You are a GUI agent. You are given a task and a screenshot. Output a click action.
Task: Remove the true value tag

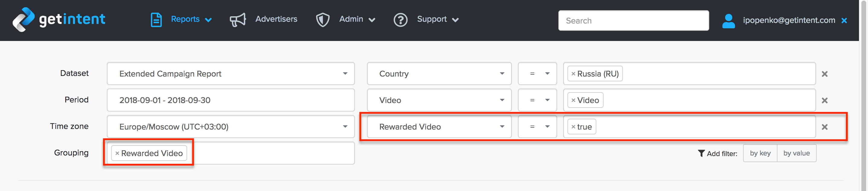click(x=573, y=127)
